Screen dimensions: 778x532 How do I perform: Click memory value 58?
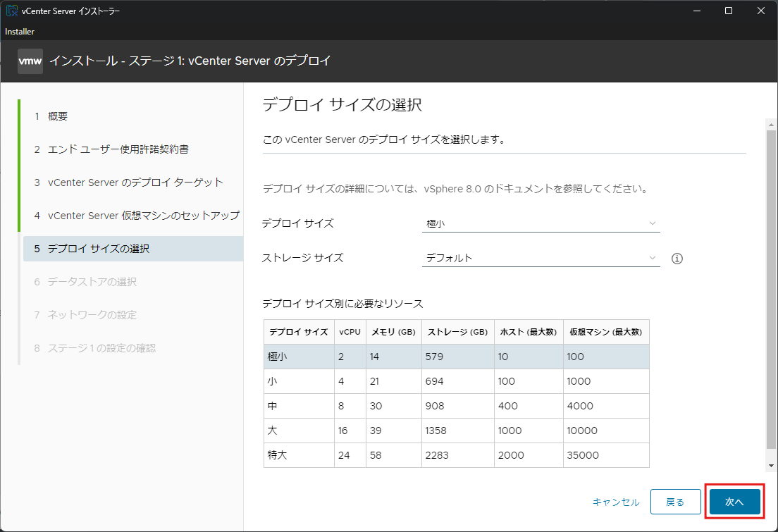[376, 455]
